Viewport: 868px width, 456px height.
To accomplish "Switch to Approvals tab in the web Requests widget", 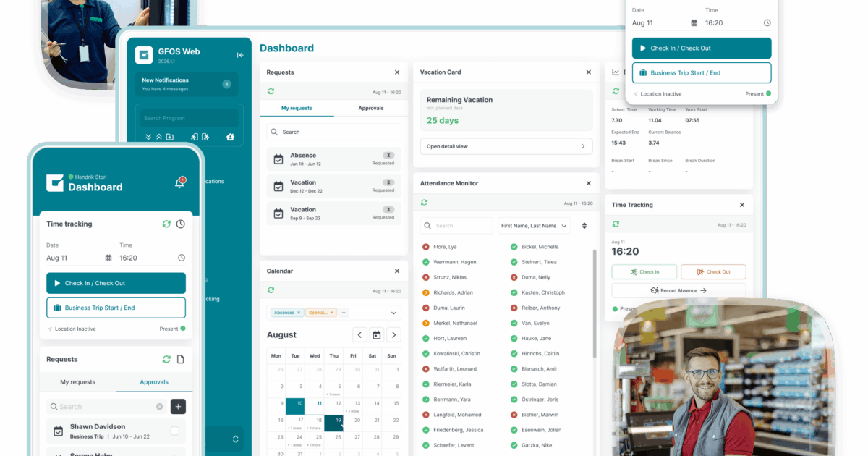I will 371,108.
